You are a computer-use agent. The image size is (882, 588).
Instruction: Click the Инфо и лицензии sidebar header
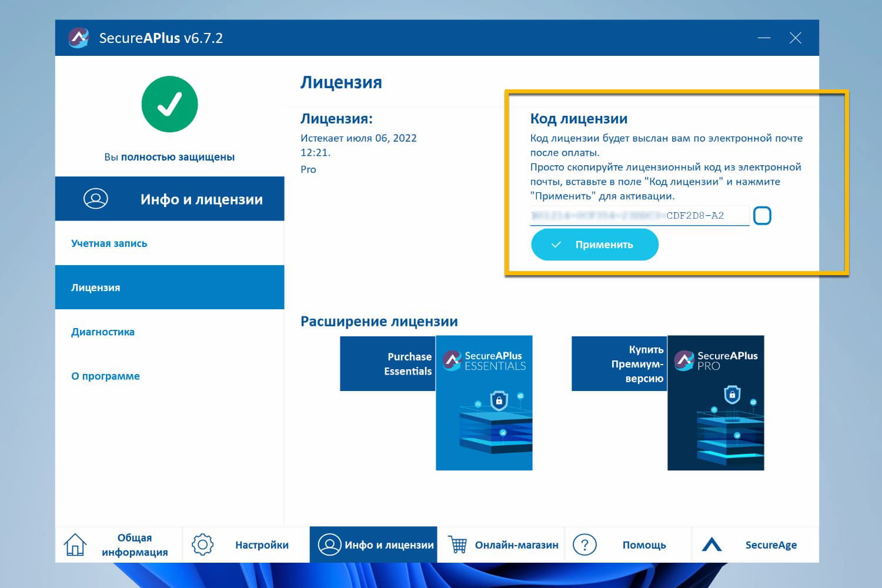coord(170,199)
